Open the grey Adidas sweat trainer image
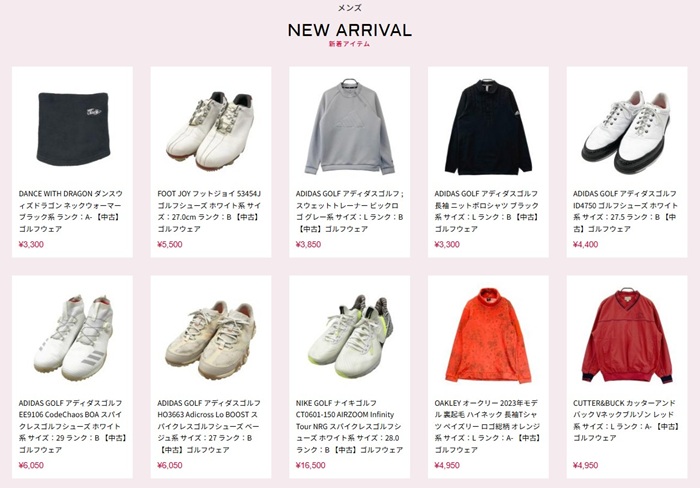Viewport: 700px width, 488px height. (x=350, y=127)
